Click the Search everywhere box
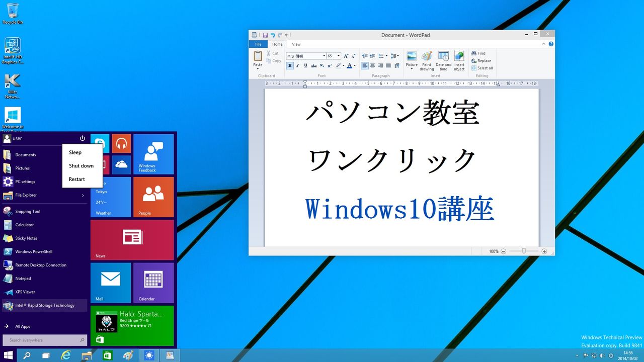 pyautogui.click(x=45, y=340)
